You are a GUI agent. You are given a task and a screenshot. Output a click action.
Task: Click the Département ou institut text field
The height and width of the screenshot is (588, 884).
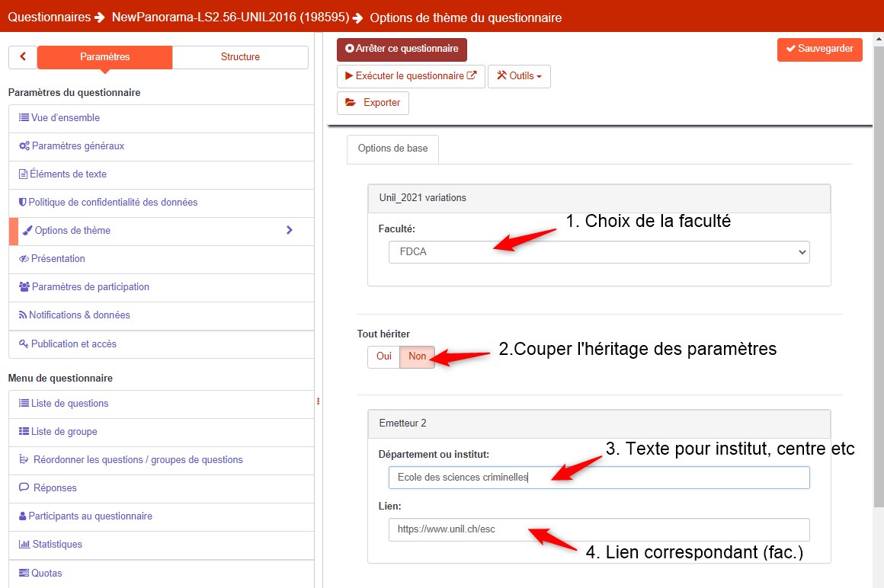[598, 478]
